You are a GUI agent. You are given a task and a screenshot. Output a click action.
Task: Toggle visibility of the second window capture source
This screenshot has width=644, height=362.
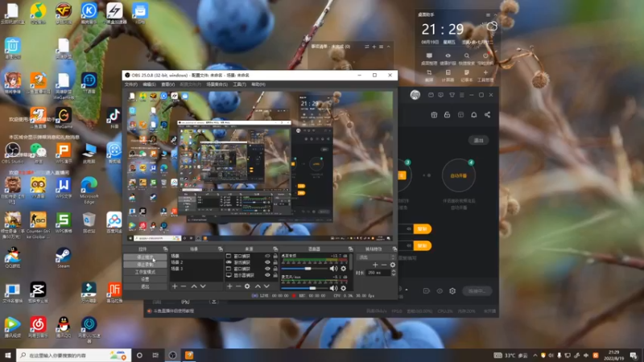coord(267,269)
